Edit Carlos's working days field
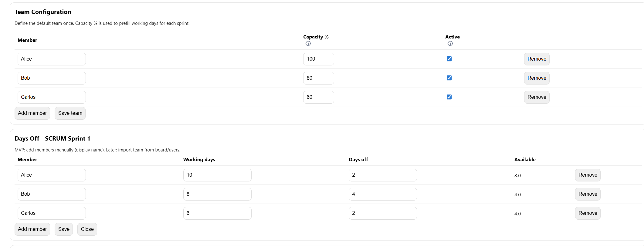644x249 pixels. point(217,213)
